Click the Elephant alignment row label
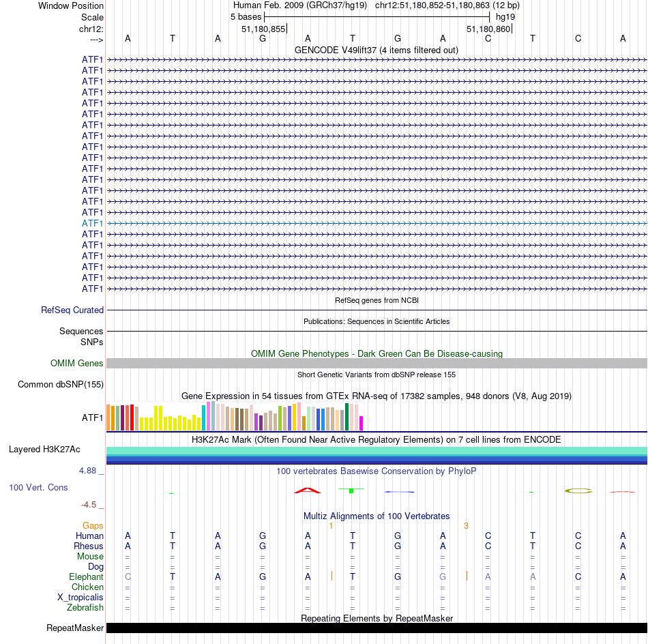Screen dimensions: 648x644 pyautogui.click(x=87, y=576)
